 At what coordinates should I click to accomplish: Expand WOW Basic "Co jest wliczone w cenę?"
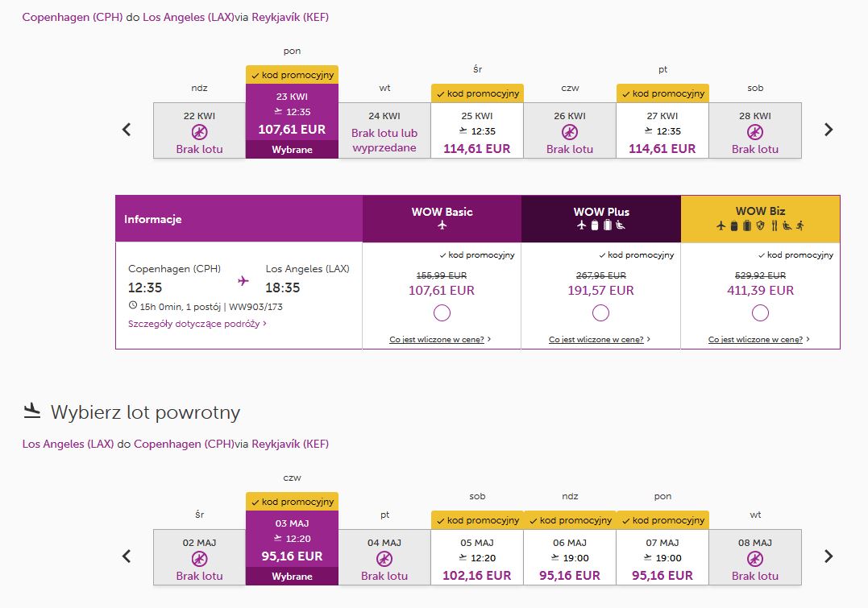point(439,339)
